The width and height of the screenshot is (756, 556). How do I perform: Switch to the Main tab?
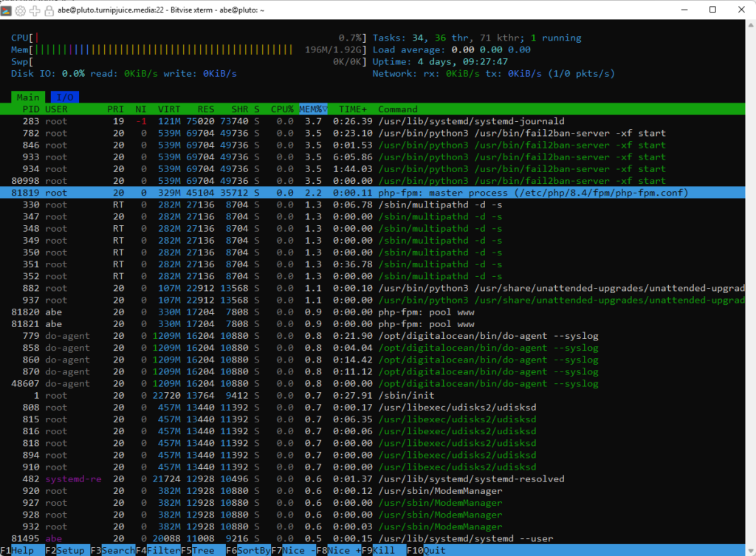pyautogui.click(x=27, y=97)
